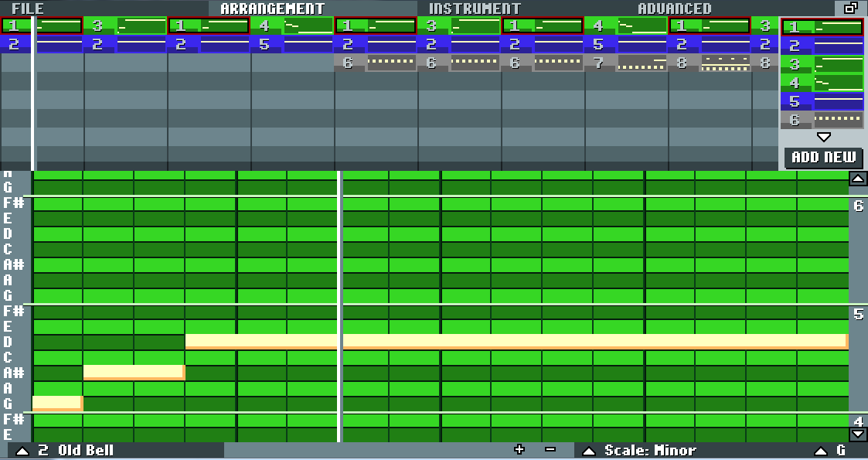Select the first grey pattern 6 arrangement cell
The image size is (868, 460).
coord(376,63)
